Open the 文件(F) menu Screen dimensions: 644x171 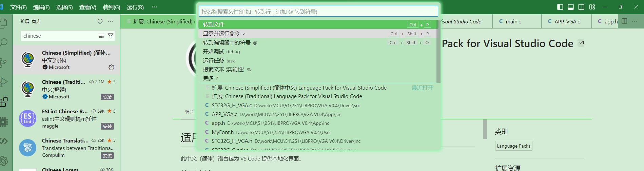[x=18, y=7]
